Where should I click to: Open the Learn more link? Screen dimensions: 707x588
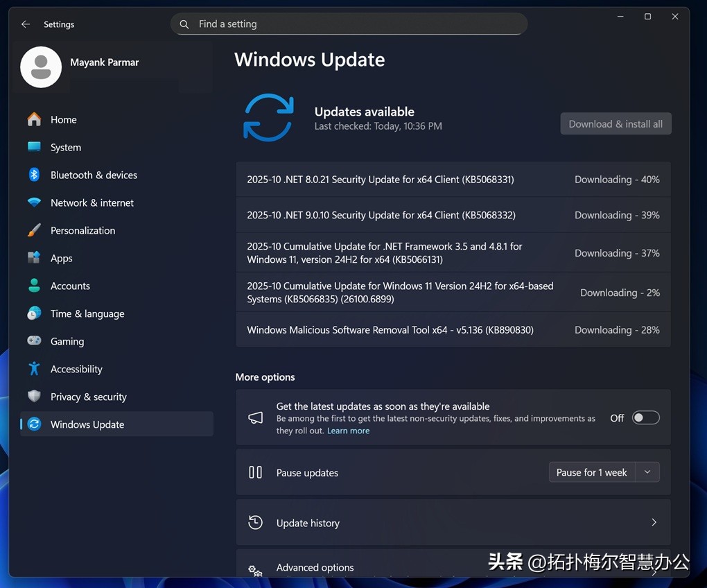(348, 430)
